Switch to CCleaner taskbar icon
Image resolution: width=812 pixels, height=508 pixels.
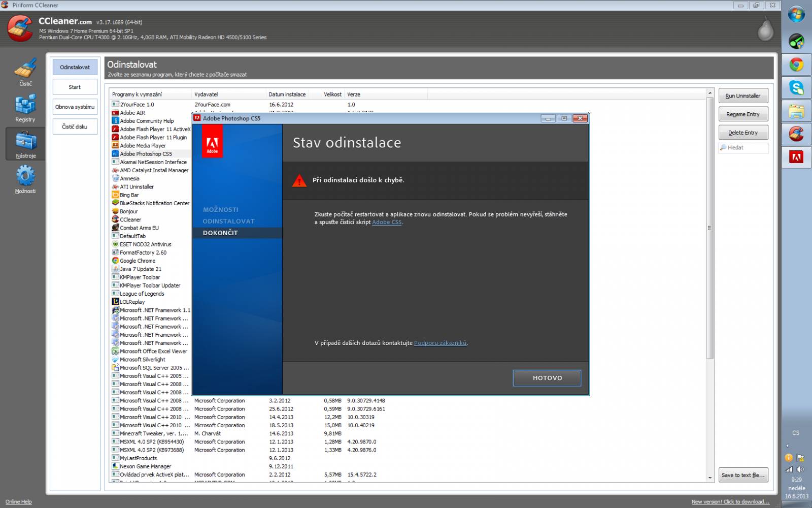coord(796,134)
